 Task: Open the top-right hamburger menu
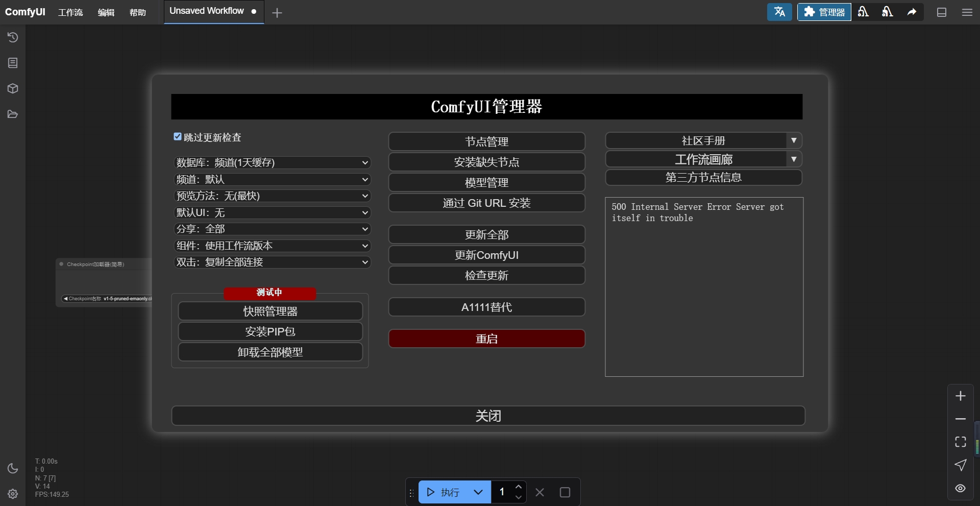click(x=967, y=12)
